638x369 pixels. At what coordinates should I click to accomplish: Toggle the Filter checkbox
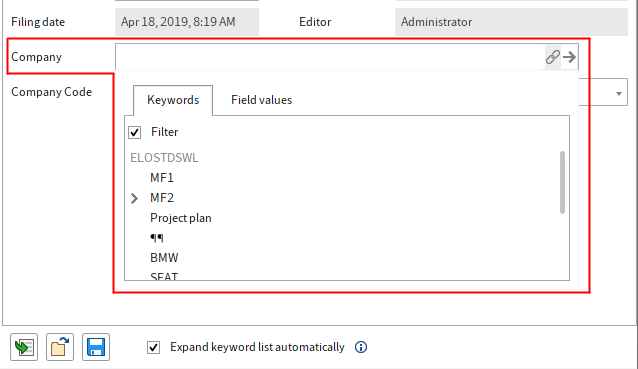(x=134, y=132)
